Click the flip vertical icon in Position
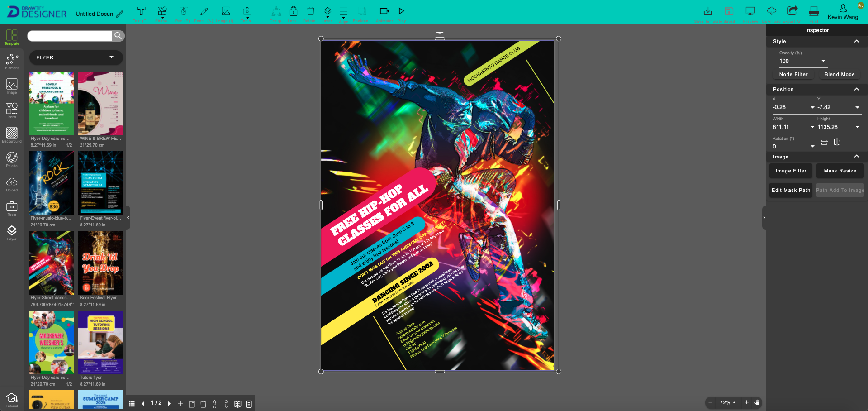 (x=824, y=142)
